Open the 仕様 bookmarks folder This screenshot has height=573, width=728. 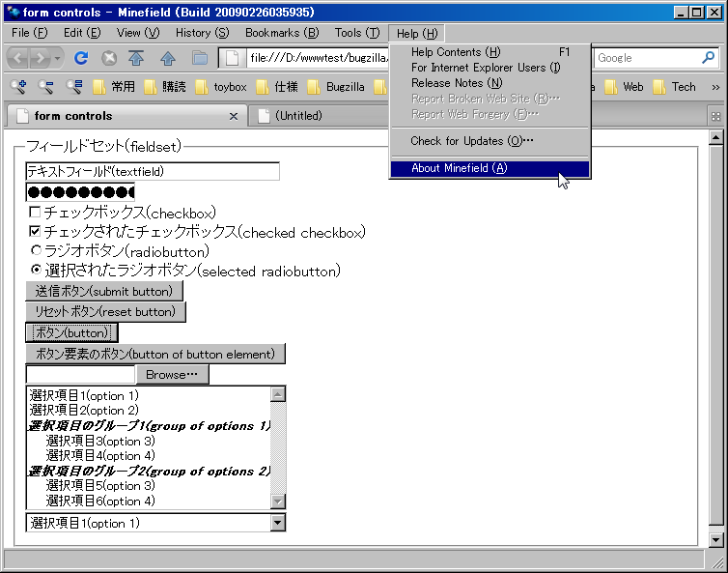coord(277,87)
